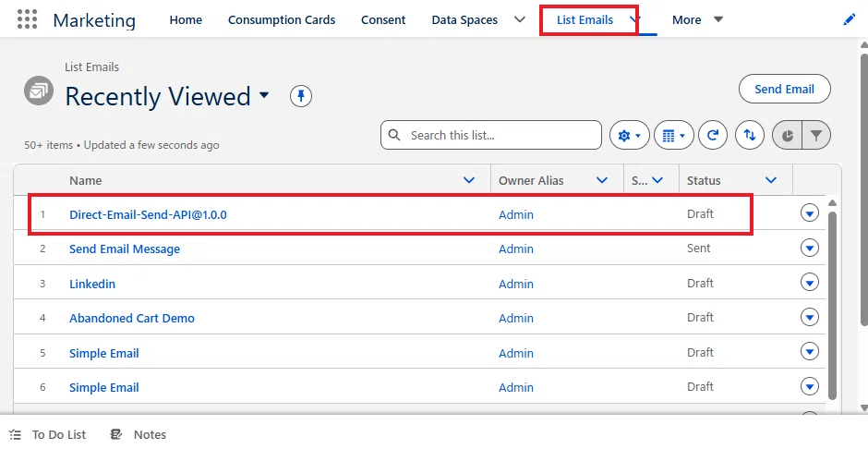Click the pencil edit navigation icon

(850, 20)
